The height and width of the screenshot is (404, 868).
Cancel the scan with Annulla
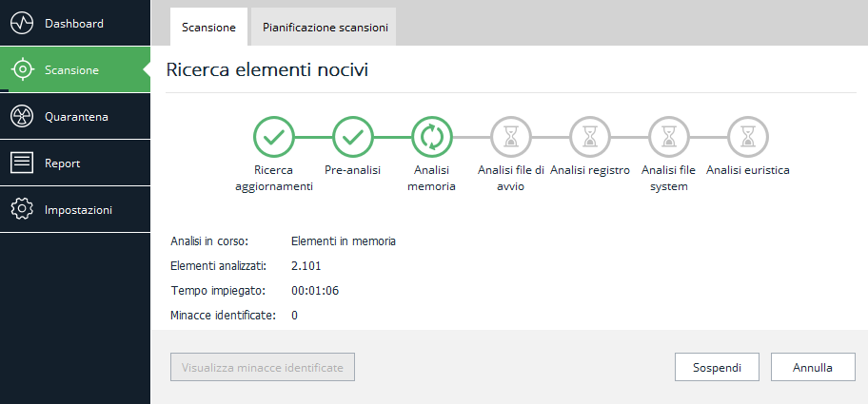click(813, 367)
